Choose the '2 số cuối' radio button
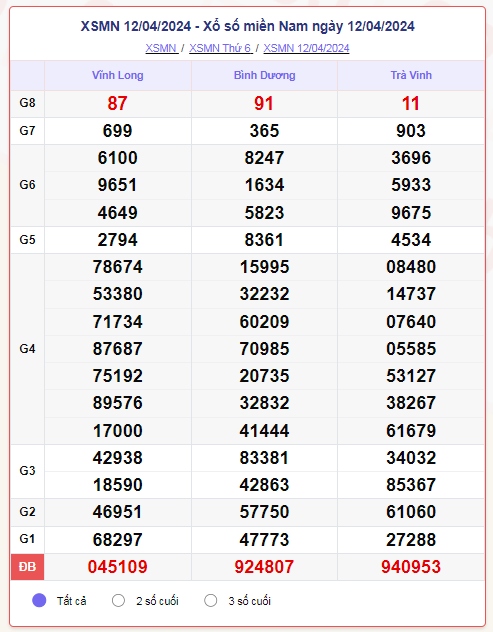The width and height of the screenshot is (493, 632). 118,601
